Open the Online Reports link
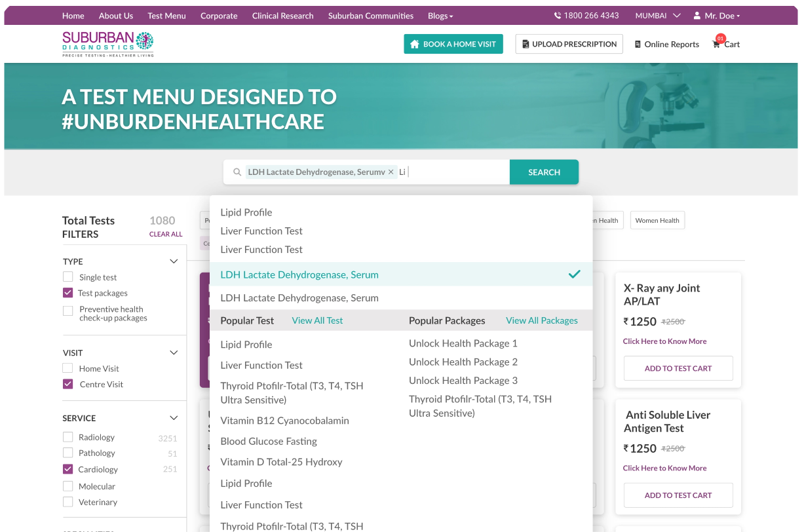Image resolution: width=804 pixels, height=532 pixels. (x=667, y=45)
